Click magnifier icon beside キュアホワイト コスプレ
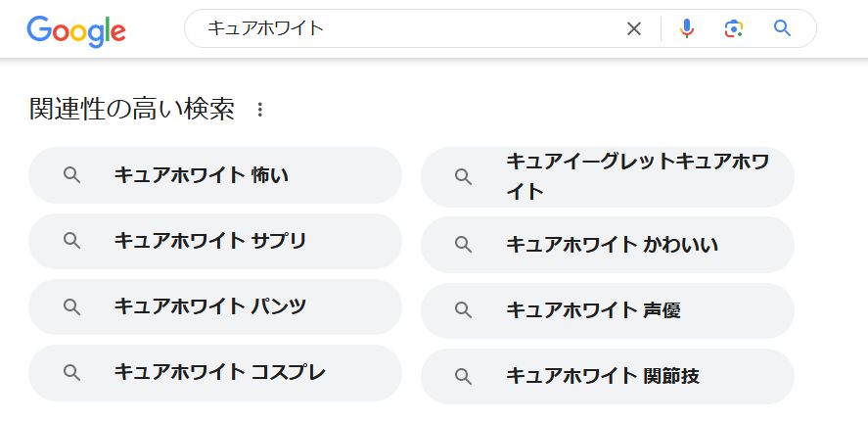 point(71,372)
